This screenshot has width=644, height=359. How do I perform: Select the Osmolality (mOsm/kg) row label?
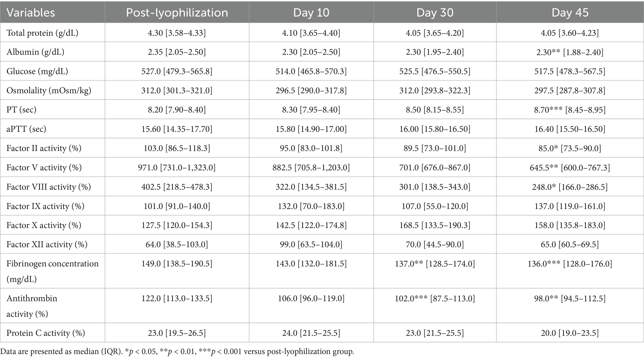point(49,90)
